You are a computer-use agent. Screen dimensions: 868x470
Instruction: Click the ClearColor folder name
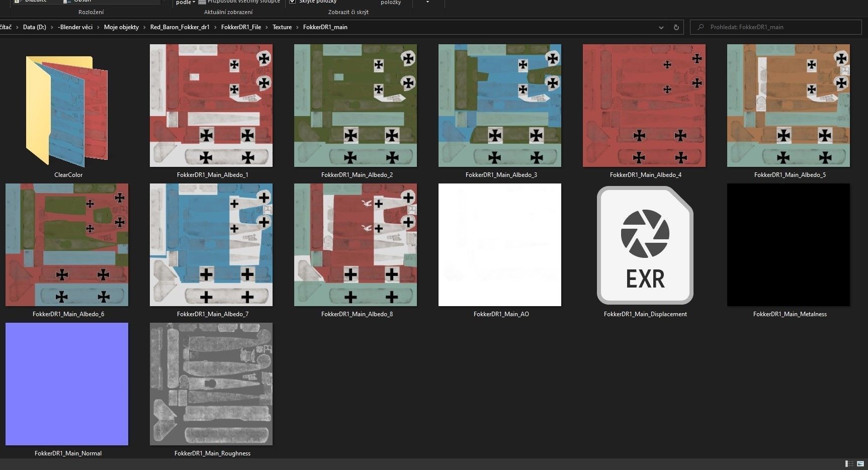coord(68,175)
